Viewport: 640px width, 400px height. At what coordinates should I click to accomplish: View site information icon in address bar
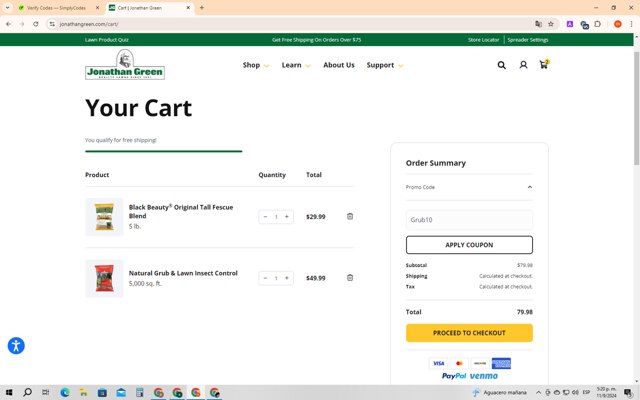click(x=52, y=24)
